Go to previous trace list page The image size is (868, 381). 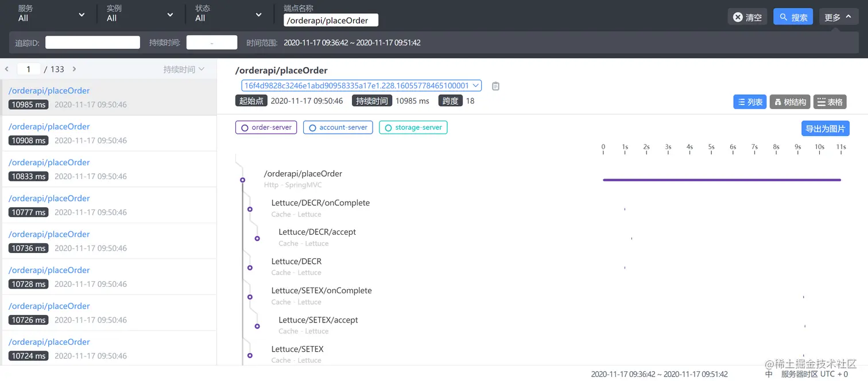(x=7, y=69)
